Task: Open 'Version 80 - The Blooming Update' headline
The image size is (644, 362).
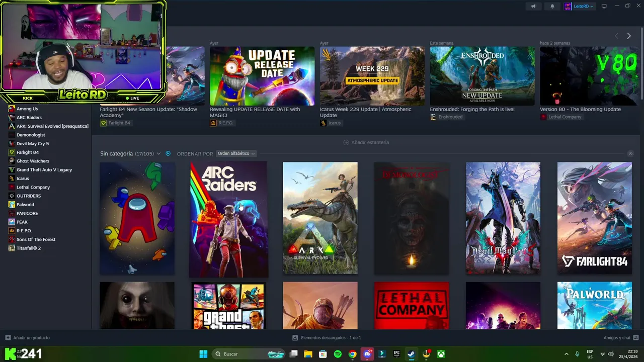Action: coord(580,109)
